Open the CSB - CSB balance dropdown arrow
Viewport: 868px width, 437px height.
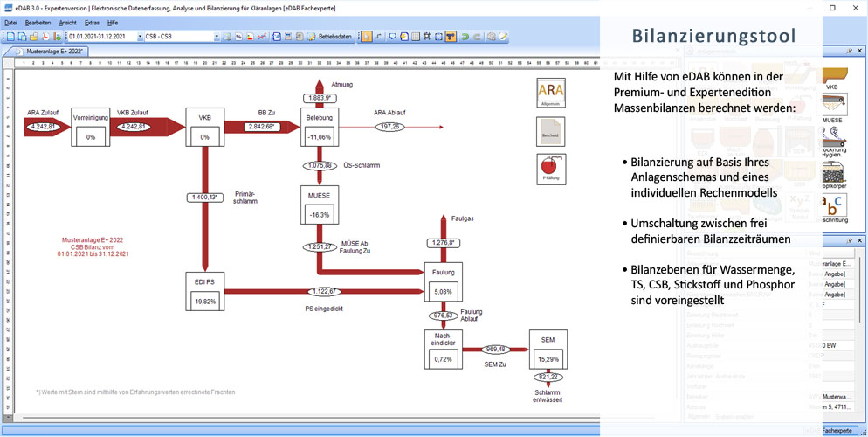coord(217,37)
